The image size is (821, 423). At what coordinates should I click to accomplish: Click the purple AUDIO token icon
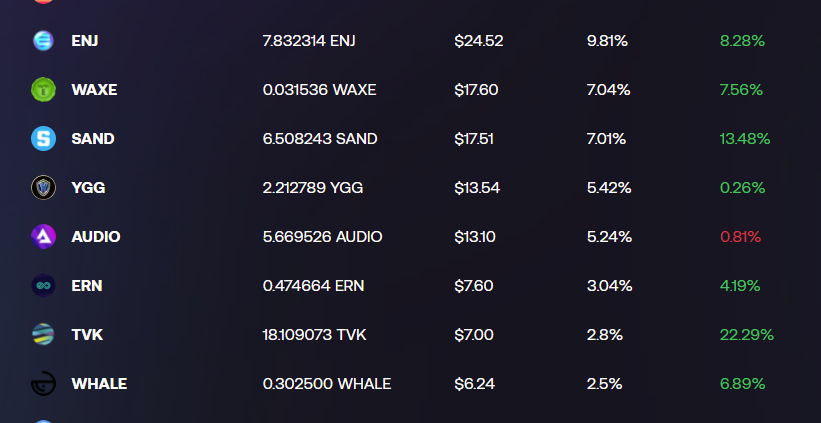coord(43,236)
